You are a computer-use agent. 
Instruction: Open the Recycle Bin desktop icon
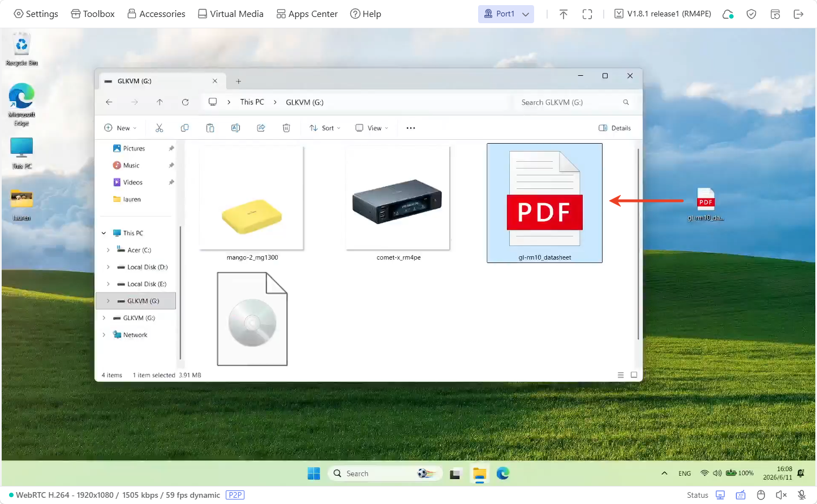[21, 50]
